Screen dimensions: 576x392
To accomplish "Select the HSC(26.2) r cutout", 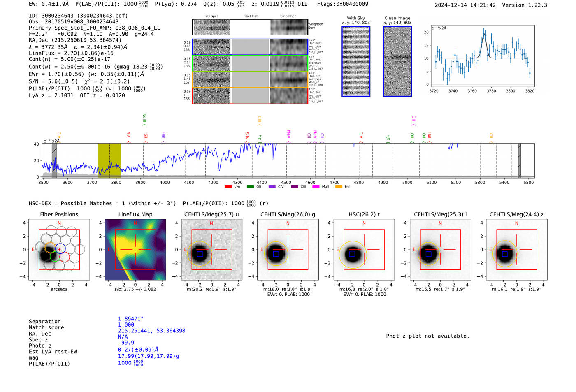I will pos(364,249).
